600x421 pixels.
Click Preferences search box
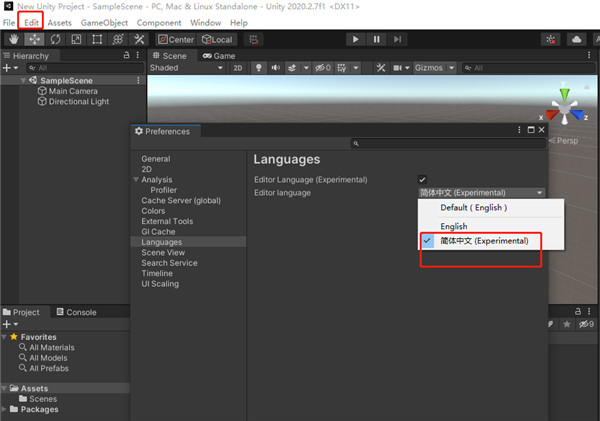pos(448,143)
